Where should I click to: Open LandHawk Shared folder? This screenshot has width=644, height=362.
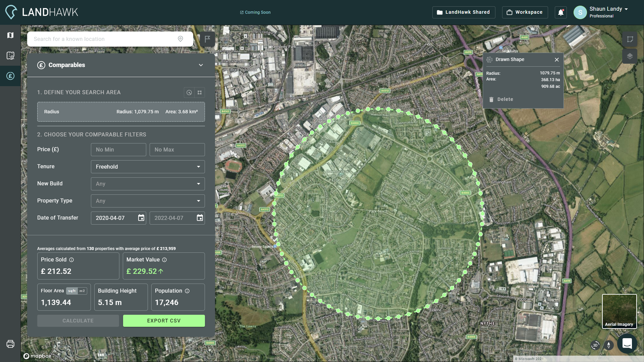(x=464, y=12)
